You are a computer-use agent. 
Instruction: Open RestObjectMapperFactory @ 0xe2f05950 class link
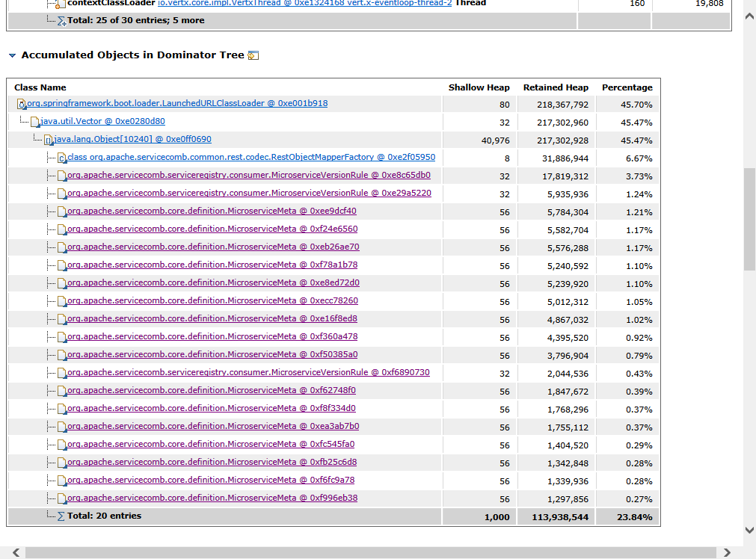click(x=251, y=157)
